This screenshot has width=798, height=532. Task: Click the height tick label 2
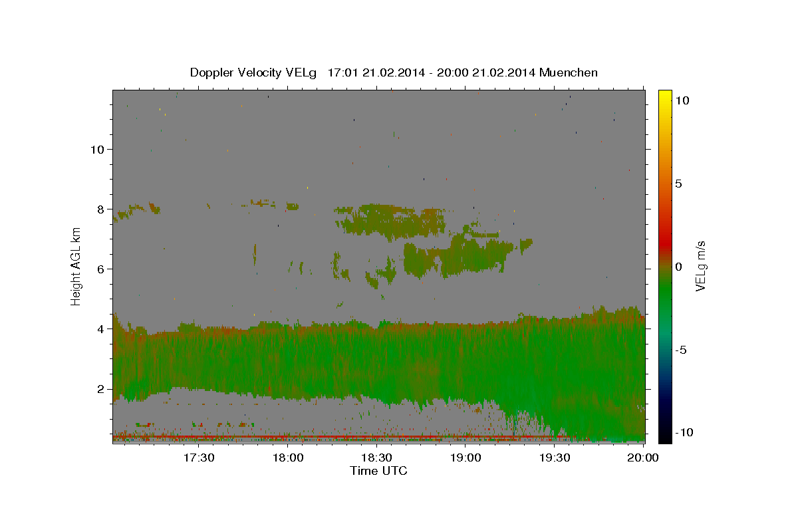tap(100, 389)
